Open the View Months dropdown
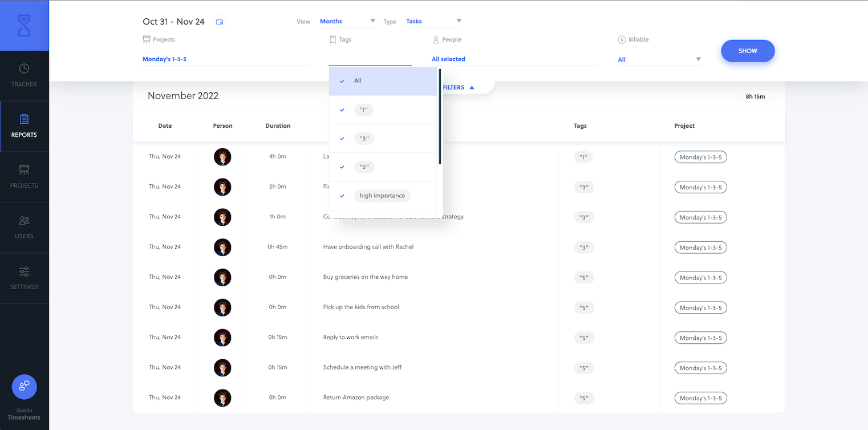Image resolution: width=868 pixels, height=430 pixels. pos(347,21)
